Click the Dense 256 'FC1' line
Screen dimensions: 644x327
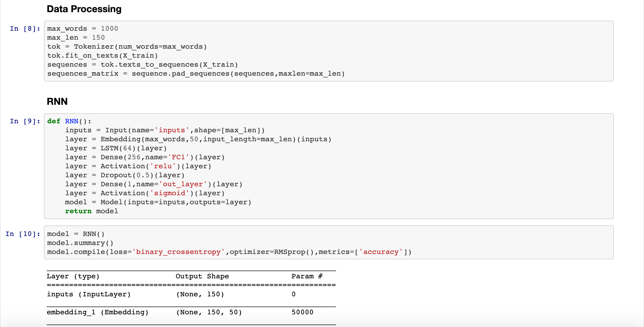pyautogui.click(x=145, y=157)
